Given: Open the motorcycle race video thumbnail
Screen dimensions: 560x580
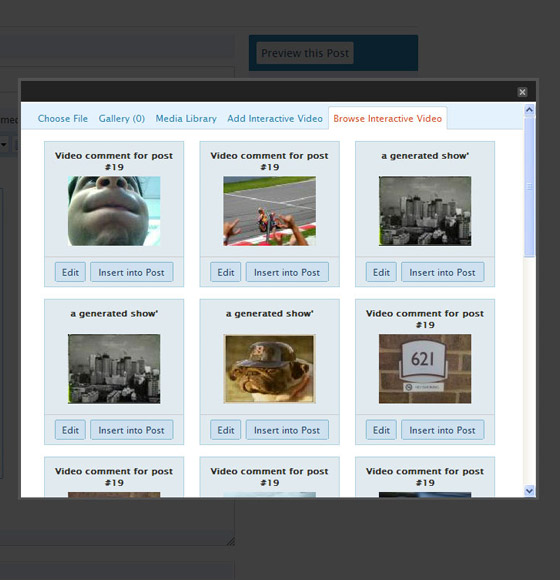Looking at the screenshot, I should point(269,211).
